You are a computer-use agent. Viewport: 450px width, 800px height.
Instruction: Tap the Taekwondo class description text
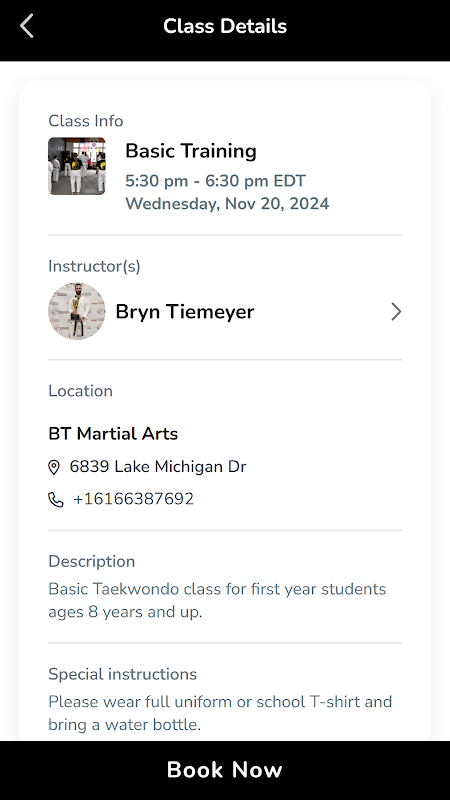click(217, 601)
